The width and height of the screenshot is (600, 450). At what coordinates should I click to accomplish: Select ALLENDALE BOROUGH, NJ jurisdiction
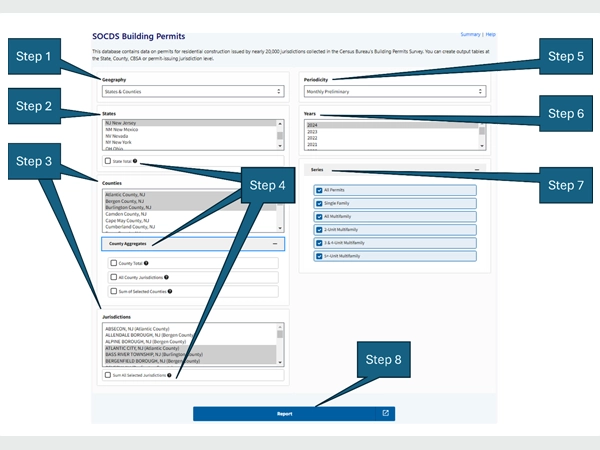tap(190, 335)
